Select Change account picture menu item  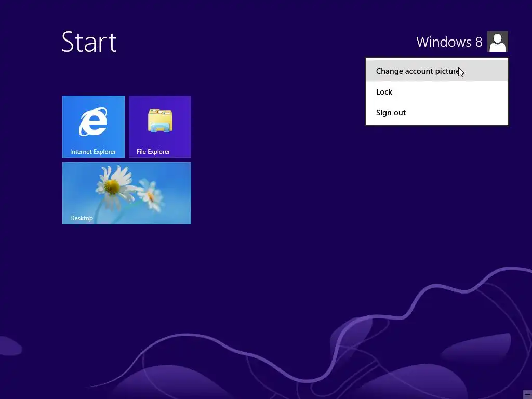436,71
